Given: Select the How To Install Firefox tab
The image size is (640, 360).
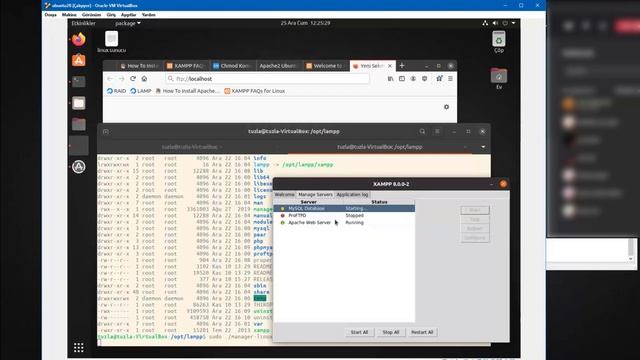Looking at the screenshot, I should click(x=139, y=66).
